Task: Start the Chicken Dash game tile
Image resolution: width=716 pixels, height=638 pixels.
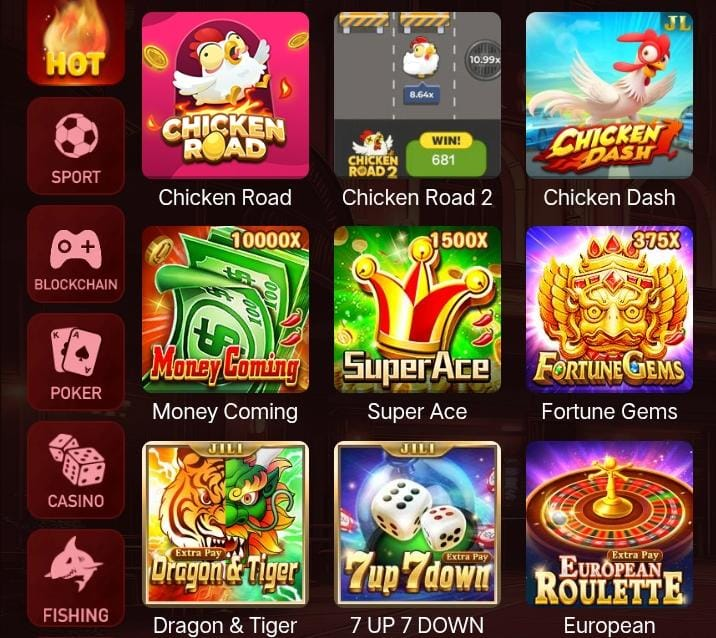Action: click(609, 95)
